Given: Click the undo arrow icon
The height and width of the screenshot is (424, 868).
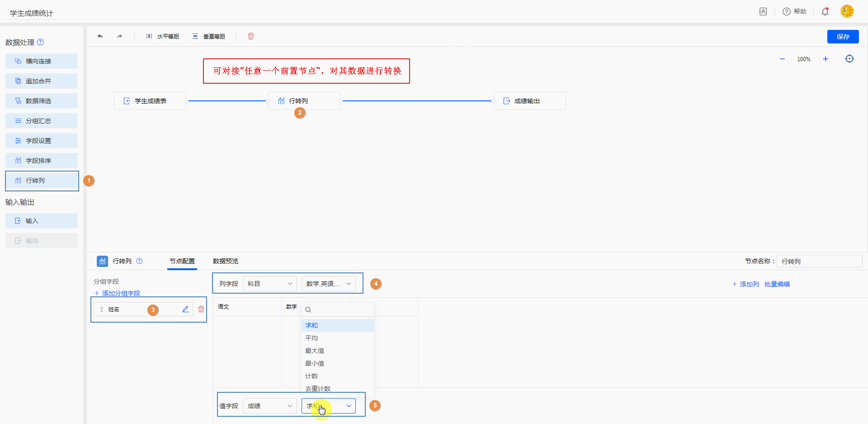Looking at the screenshot, I should tap(100, 36).
